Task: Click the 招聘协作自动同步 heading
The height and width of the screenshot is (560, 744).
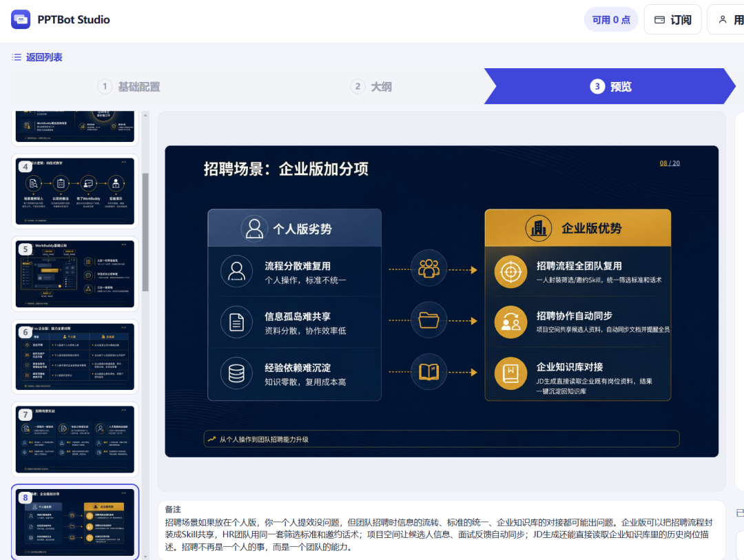Action: (574, 316)
